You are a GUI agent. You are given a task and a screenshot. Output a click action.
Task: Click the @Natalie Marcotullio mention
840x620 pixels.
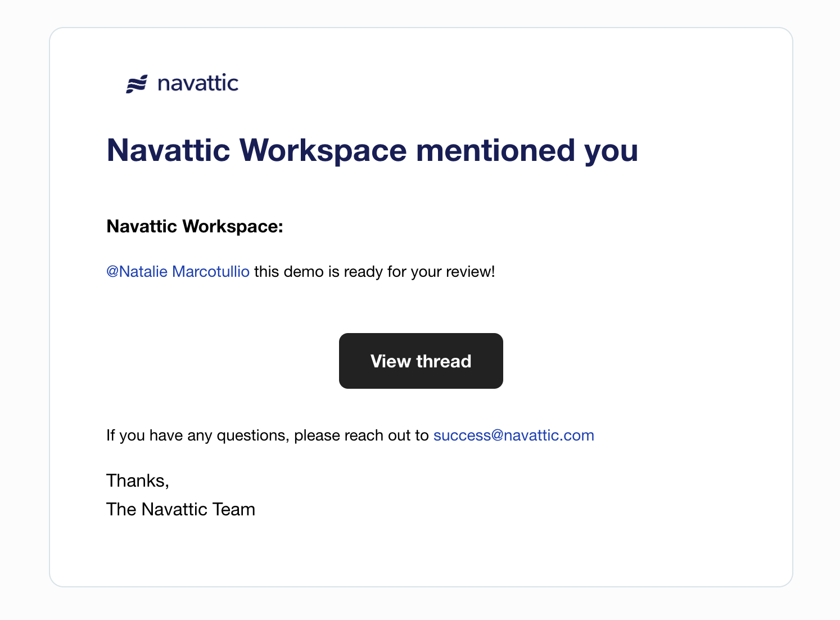coord(178,272)
